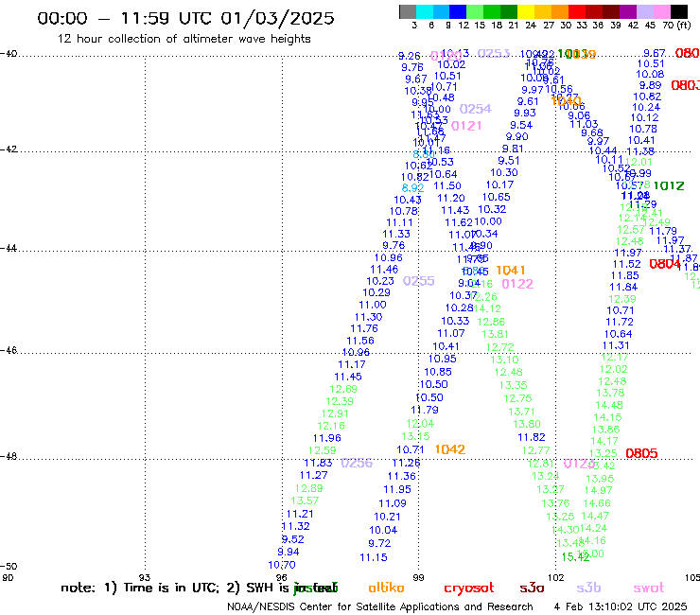Click the wave height value 15.42
The height and width of the screenshot is (615, 700).
tap(575, 557)
